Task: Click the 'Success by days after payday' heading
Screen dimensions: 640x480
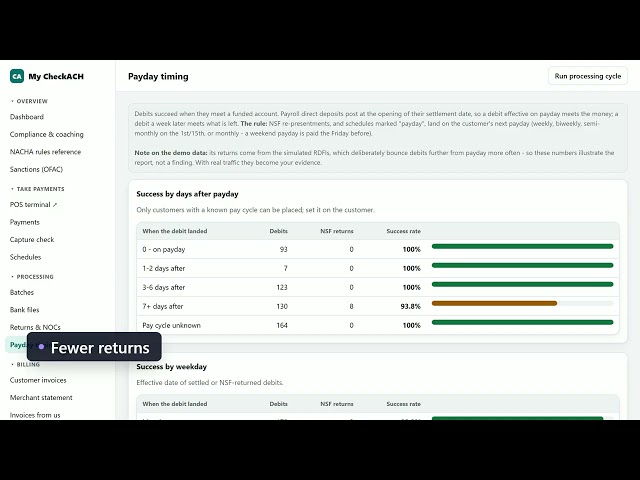Action: point(187,194)
